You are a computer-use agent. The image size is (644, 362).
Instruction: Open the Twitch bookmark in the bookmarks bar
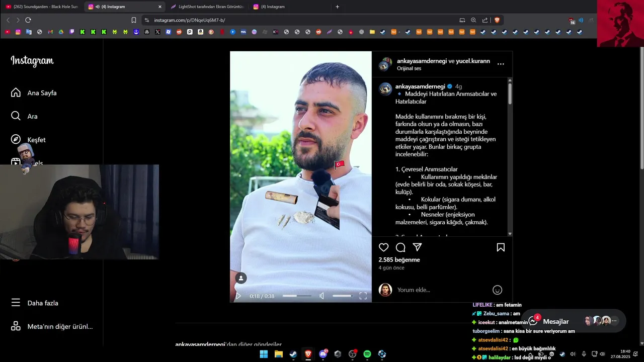click(72, 32)
